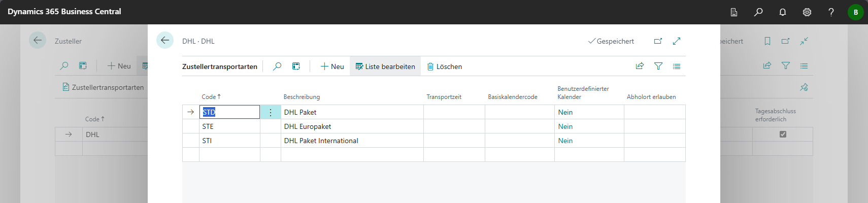Open the user account avatar B

coord(856,12)
